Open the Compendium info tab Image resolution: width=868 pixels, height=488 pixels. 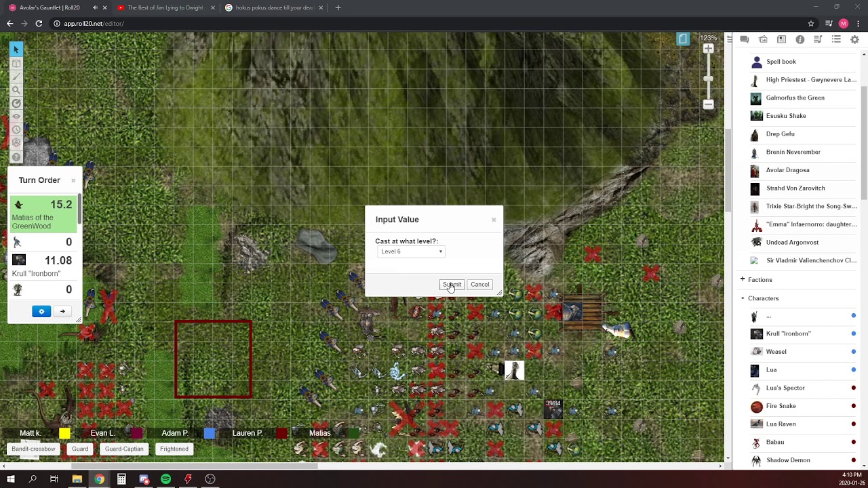point(800,39)
